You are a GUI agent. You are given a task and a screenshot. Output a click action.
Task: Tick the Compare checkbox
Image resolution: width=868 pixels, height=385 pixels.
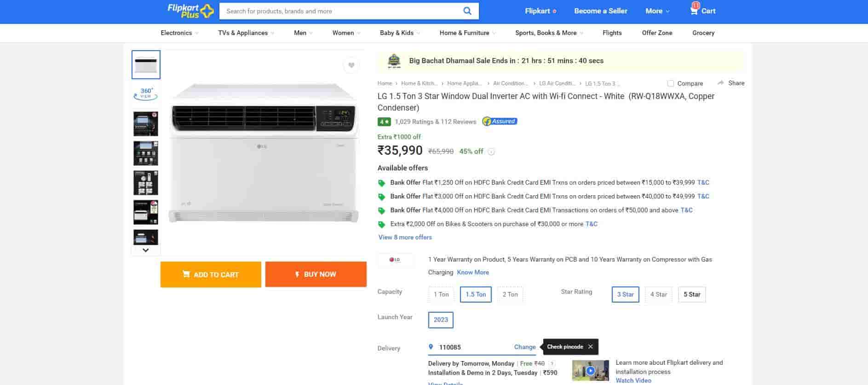[x=671, y=83]
